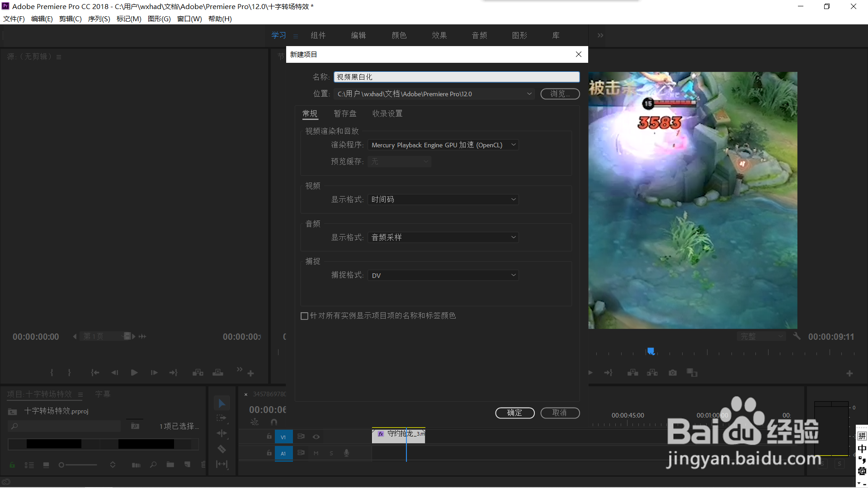
Task: Open the renderer dropdown
Action: (443, 145)
